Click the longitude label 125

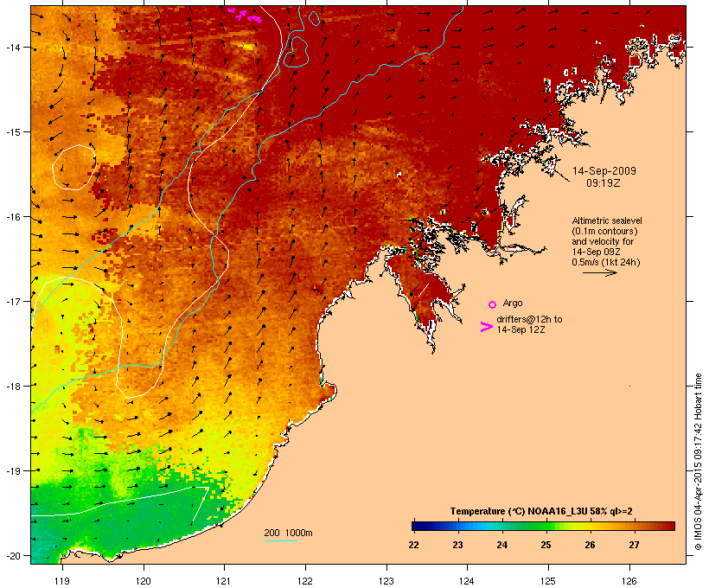(548, 581)
